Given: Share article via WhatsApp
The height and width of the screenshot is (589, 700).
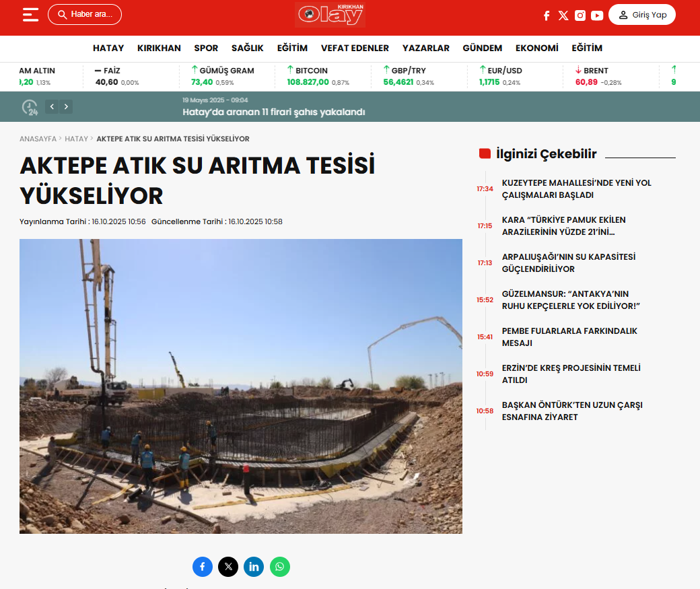Looking at the screenshot, I should click(280, 567).
